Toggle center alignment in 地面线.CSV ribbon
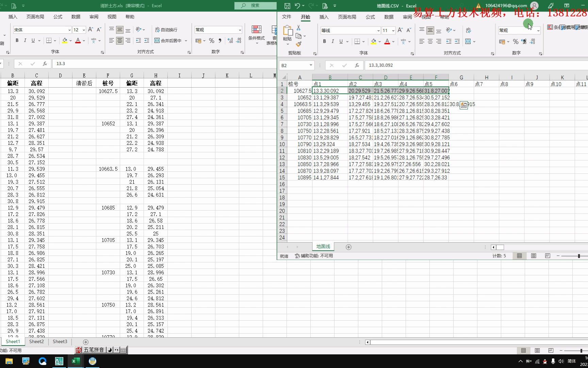The height and width of the screenshot is (368, 588). point(430,41)
